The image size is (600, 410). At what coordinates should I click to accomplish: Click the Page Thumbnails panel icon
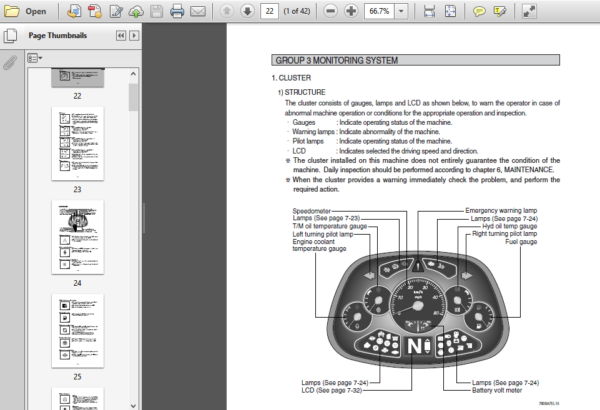[10, 36]
